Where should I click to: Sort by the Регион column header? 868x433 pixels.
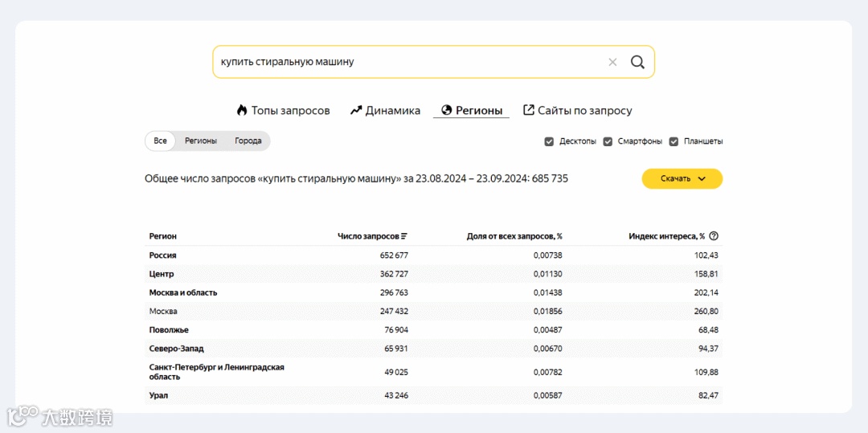pyautogui.click(x=162, y=236)
